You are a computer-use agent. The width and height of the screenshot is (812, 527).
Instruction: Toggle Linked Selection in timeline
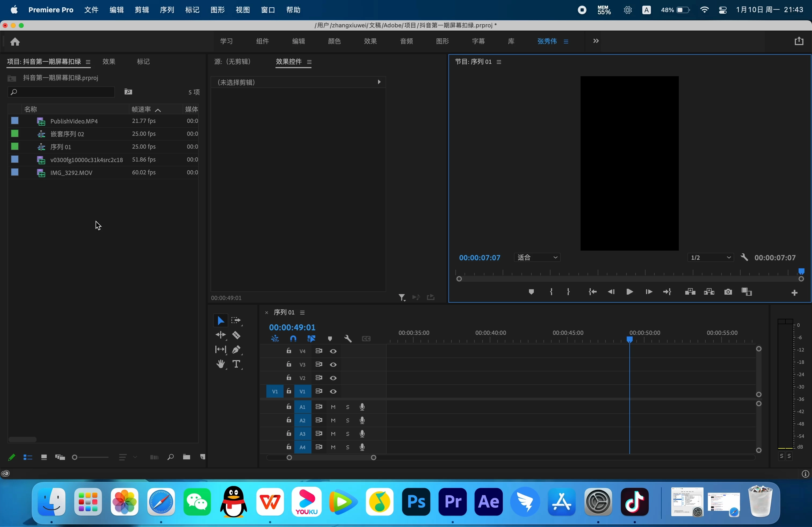tap(311, 339)
